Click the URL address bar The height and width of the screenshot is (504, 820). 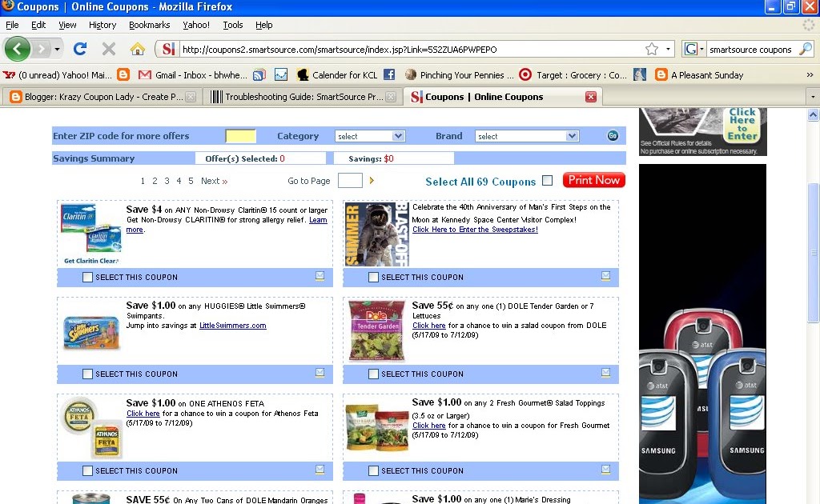pyautogui.click(x=412, y=50)
